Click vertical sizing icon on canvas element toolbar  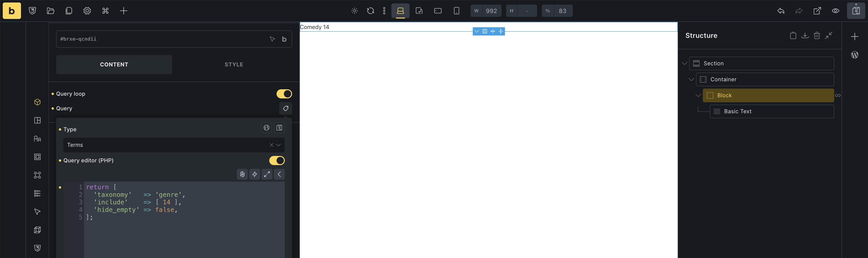click(x=501, y=31)
